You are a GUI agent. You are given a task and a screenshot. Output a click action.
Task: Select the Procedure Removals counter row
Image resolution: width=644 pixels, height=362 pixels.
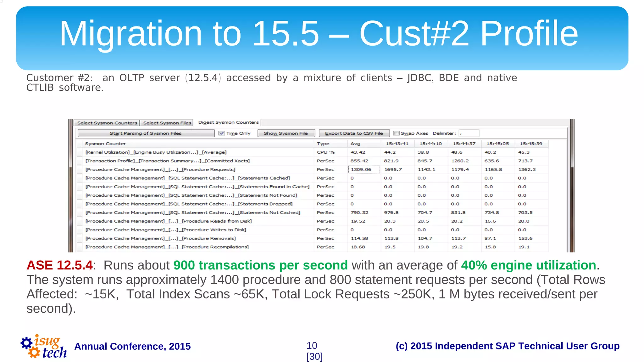point(313,238)
